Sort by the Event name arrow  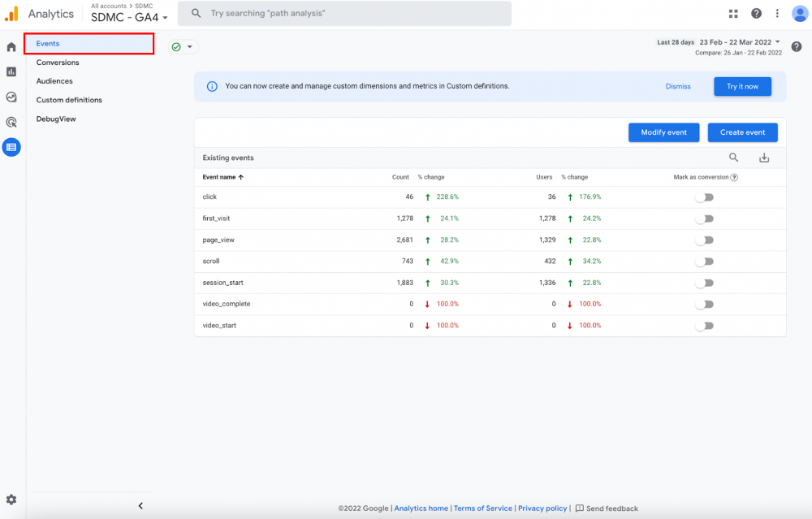point(241,177)
